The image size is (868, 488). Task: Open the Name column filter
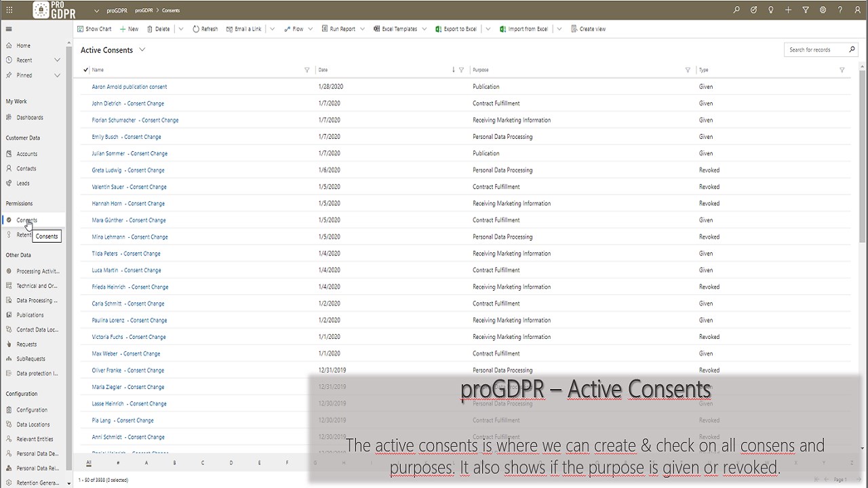click(307, 70)
